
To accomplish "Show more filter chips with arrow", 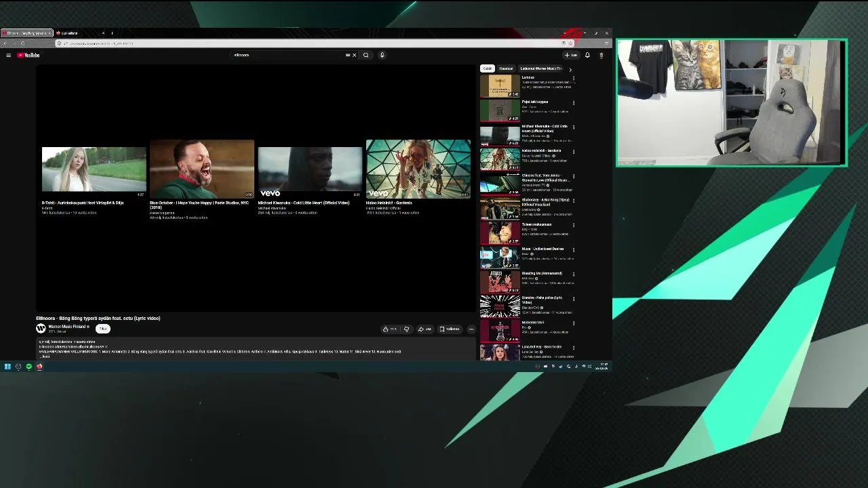I will pyautogui.click(x=570, y=69).
